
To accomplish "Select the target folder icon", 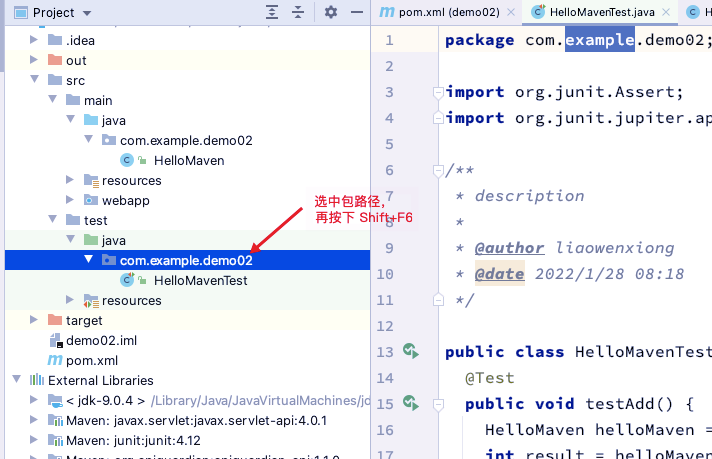I will point(55,320).
